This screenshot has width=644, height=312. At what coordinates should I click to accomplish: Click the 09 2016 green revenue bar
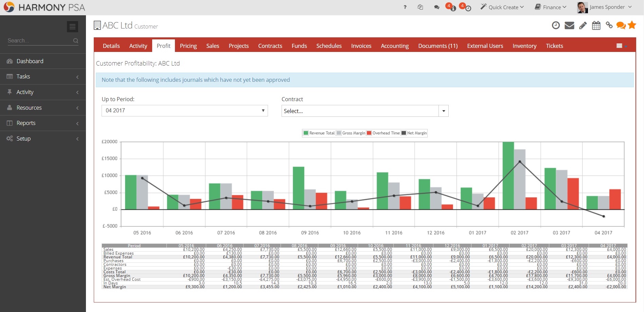(x=299, y=188)
